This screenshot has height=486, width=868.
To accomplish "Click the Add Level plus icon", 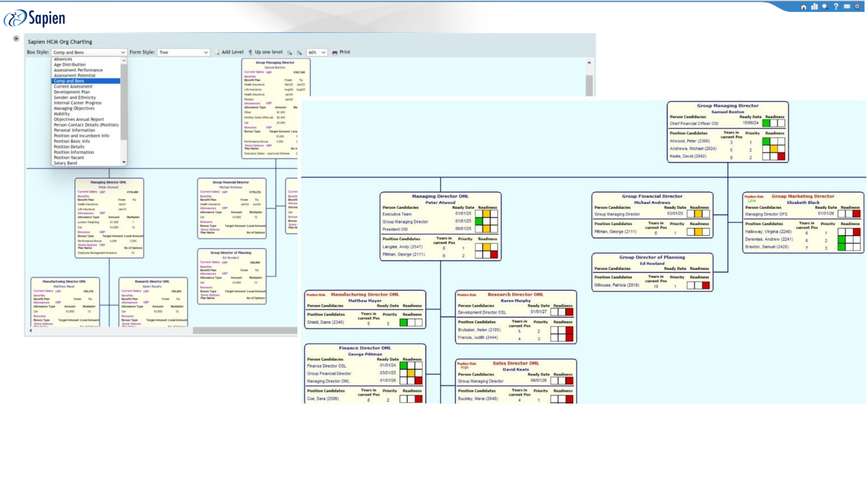I will pos(217,52).
